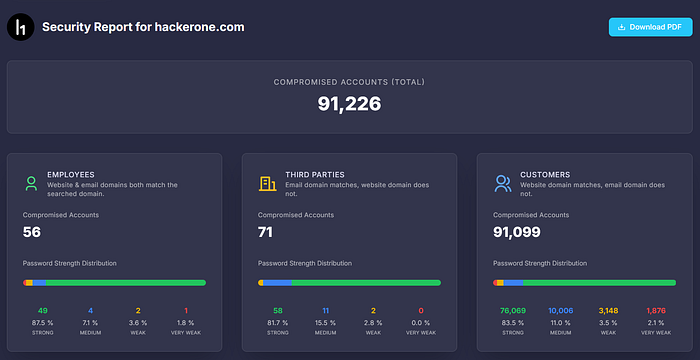This screenshot has width=700, height=360.
Task: Click the Employees very weak count 1
Action: click(186, 311)
